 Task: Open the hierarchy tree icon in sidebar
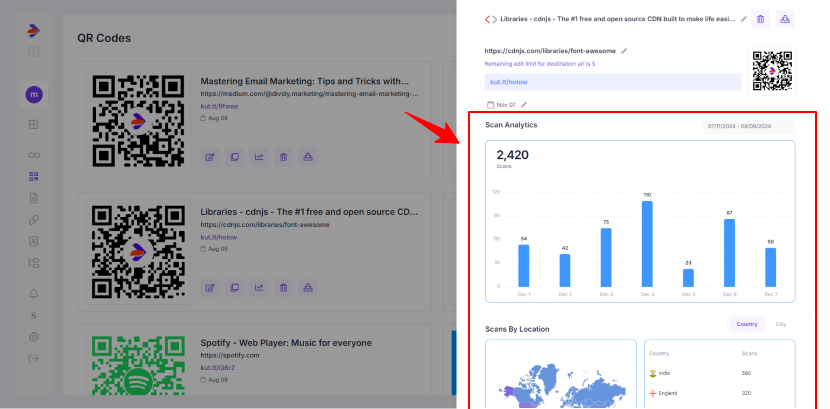pos(34,263)
